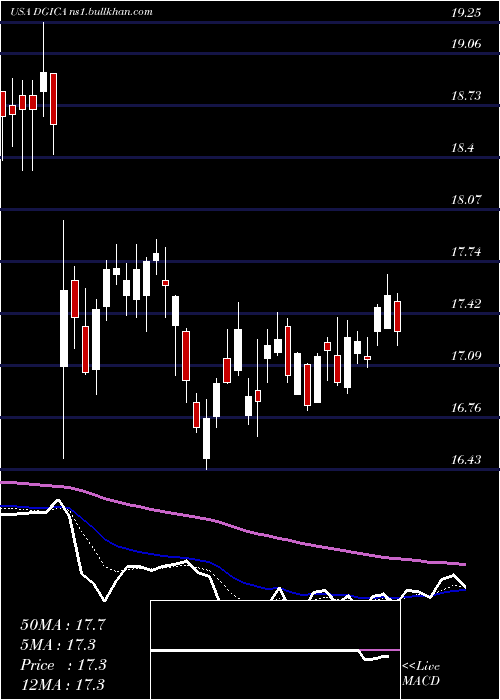Click the 16.43 price level label
The height and width of the screenshot is (700, 500).
tap(466, 460)
